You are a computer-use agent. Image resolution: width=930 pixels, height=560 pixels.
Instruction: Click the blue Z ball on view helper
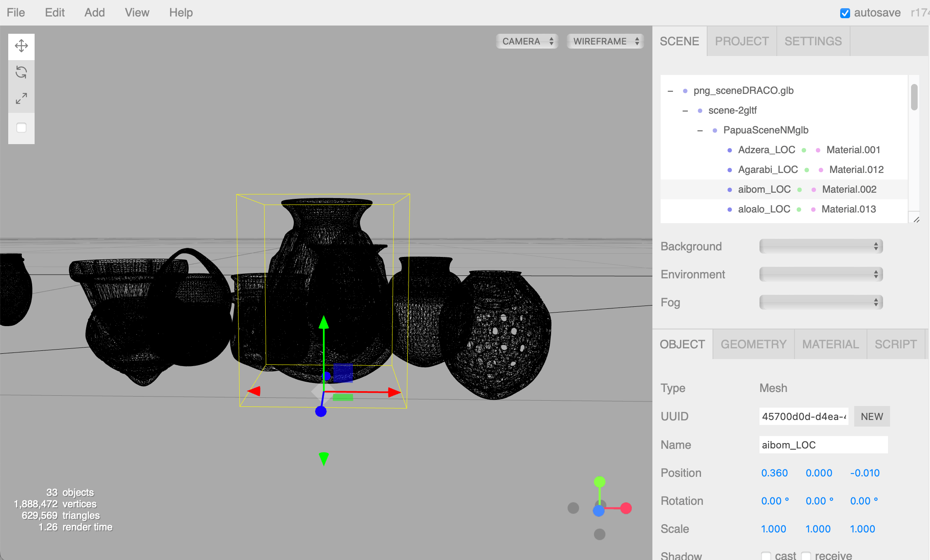click(x=598, y=511)
